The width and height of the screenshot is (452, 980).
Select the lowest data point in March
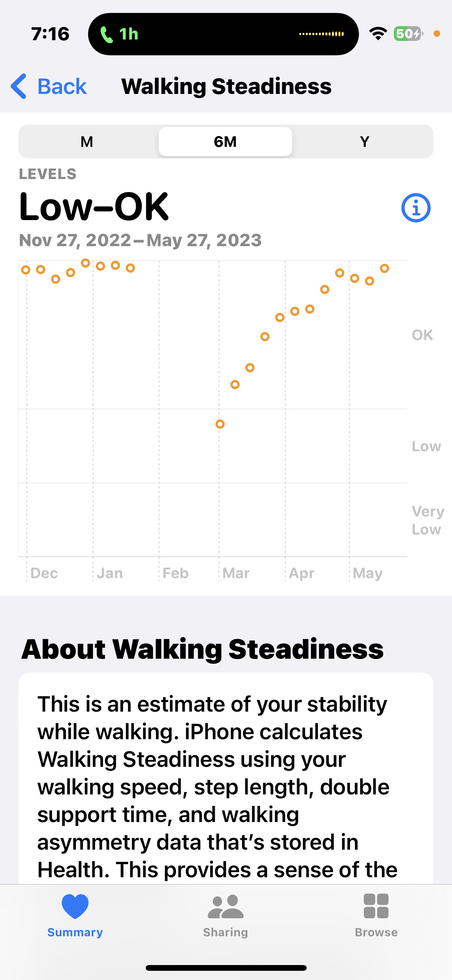220,424
